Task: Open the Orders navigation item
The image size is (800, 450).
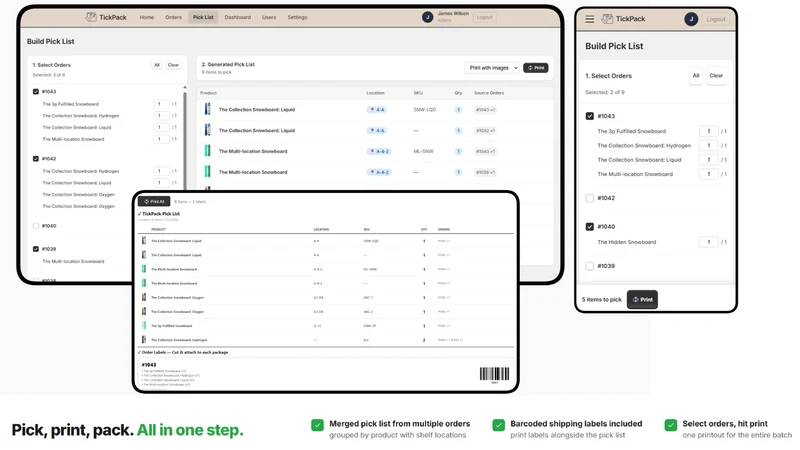Action: 173,17
